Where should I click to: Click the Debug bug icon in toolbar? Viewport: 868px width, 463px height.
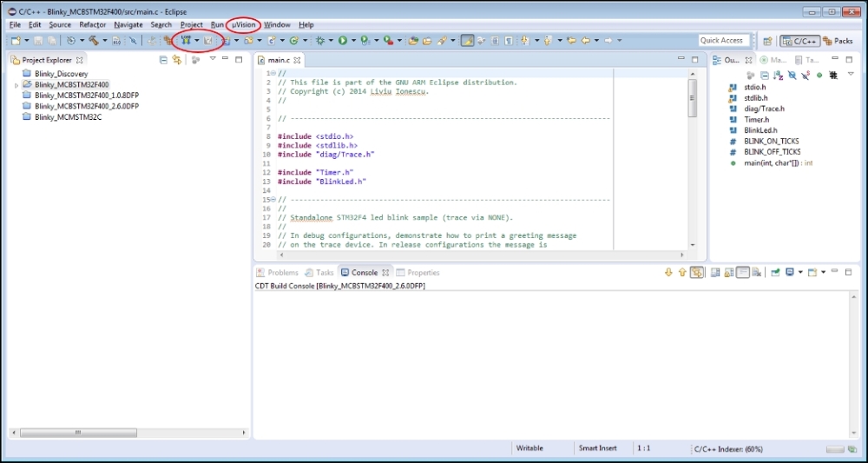pos(320,41)
